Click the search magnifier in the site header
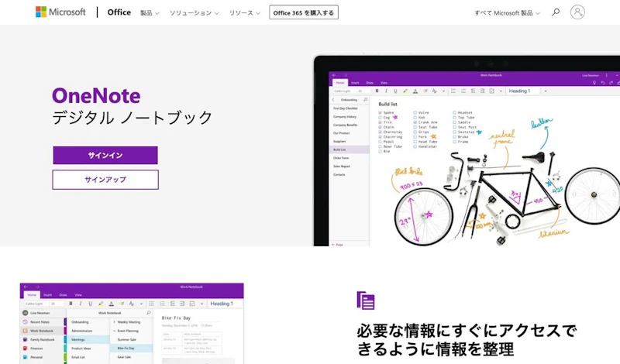 (x=556, y=12)
